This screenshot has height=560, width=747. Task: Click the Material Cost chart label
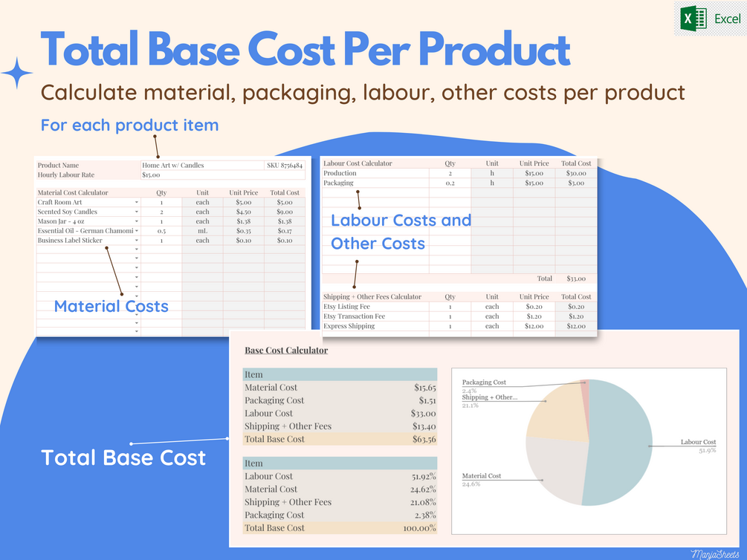pos(481,476)
